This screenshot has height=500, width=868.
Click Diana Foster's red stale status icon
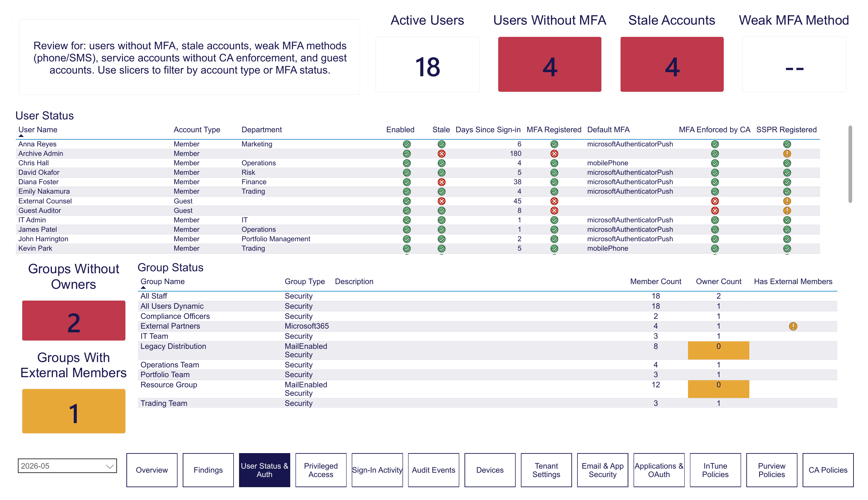(x=441, y=182)
